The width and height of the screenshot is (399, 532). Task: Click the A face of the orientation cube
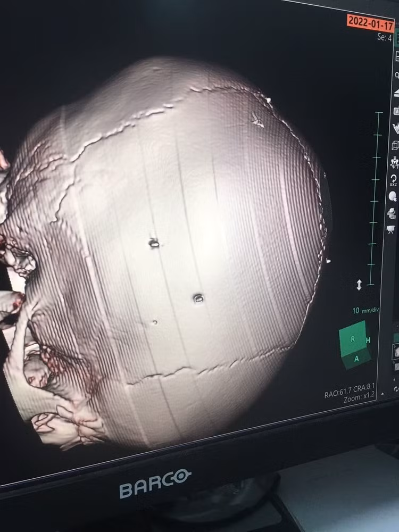356,359
